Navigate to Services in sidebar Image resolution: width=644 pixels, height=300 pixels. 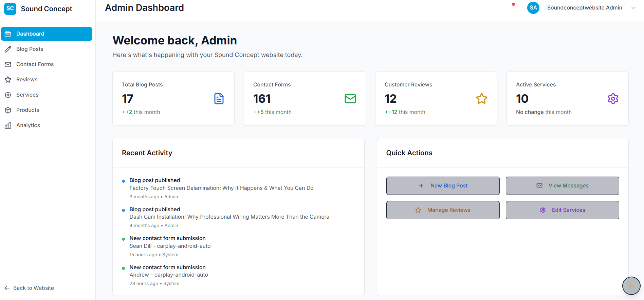click(x=47, y=95)
